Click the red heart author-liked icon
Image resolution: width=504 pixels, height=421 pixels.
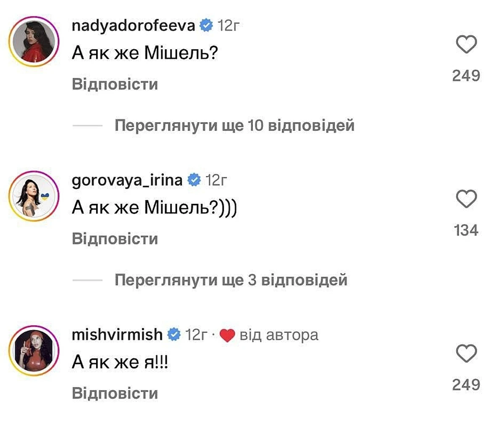click(x=227, y=335)
